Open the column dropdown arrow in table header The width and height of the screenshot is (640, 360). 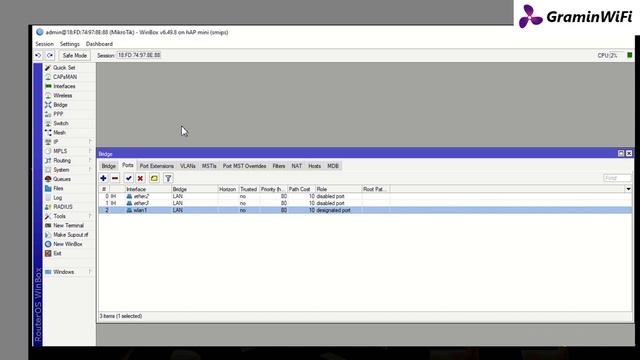[x=628, y=189]
